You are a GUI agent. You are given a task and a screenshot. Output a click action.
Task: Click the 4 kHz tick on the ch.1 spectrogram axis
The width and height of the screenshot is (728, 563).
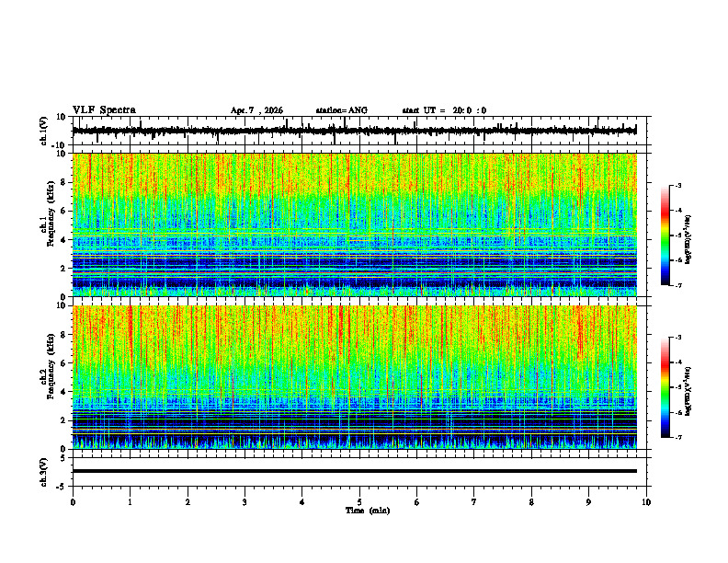(63, 240)
